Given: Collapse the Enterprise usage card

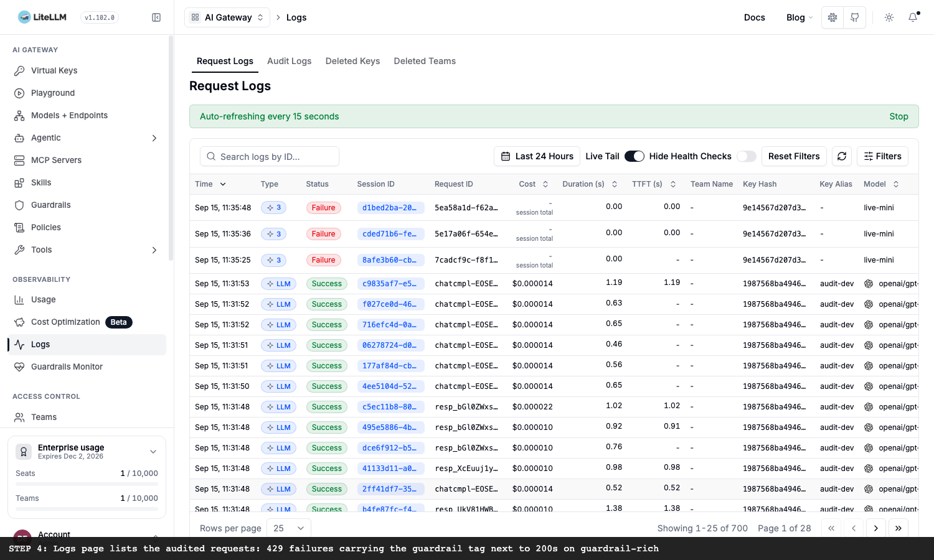Looking at the screenshot, I should 153,452.
